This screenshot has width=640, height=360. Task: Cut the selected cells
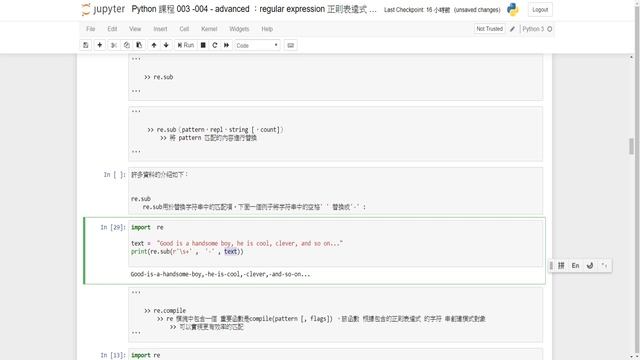point(114,45)
